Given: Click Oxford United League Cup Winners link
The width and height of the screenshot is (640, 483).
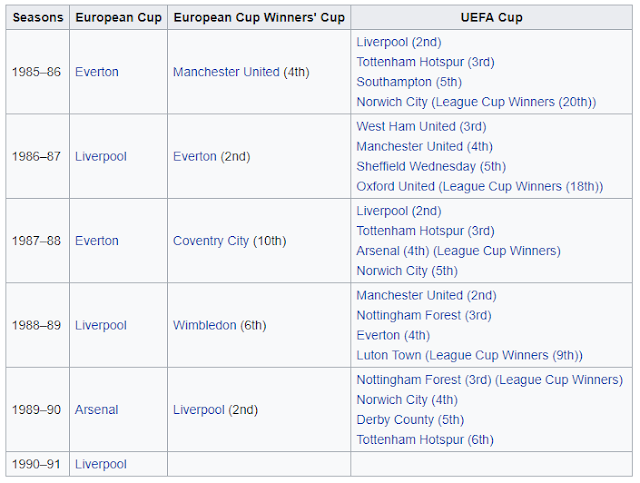Looking at the screenshot, I should tap(480, 187).
